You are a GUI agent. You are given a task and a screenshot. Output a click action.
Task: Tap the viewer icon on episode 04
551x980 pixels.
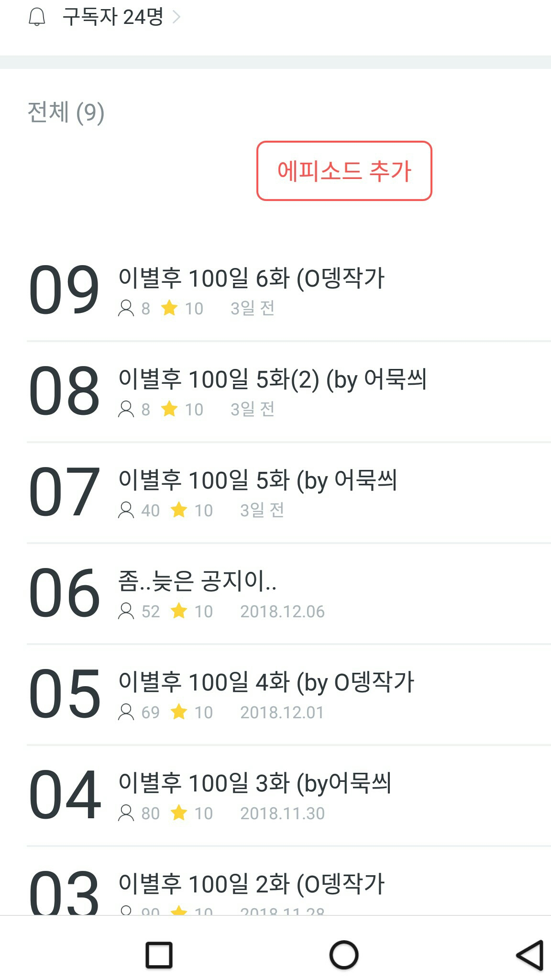[x=126, y=813]
